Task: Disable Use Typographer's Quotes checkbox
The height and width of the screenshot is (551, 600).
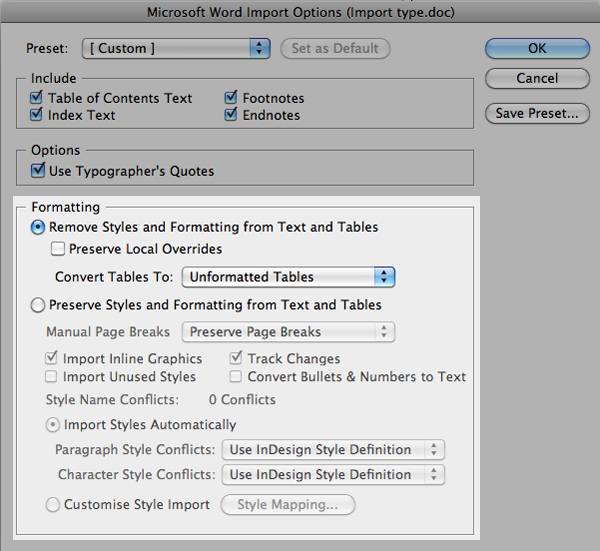Action: click(38, 171)
